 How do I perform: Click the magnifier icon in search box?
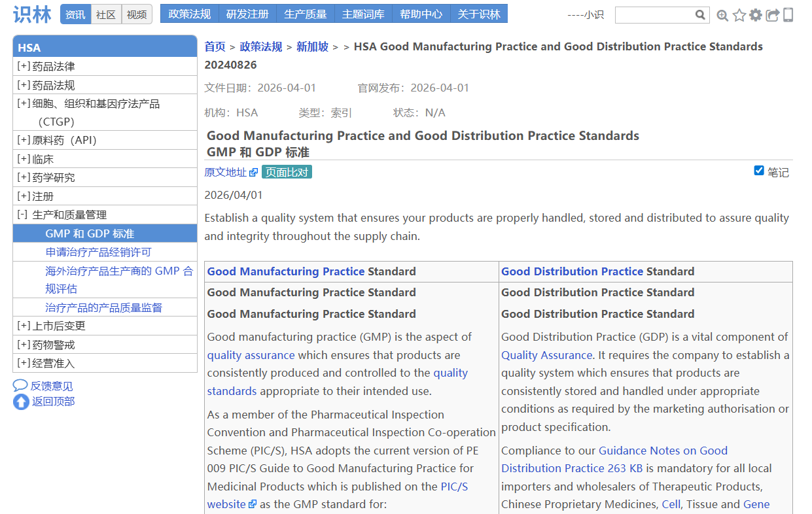click(x=700, y=15)
